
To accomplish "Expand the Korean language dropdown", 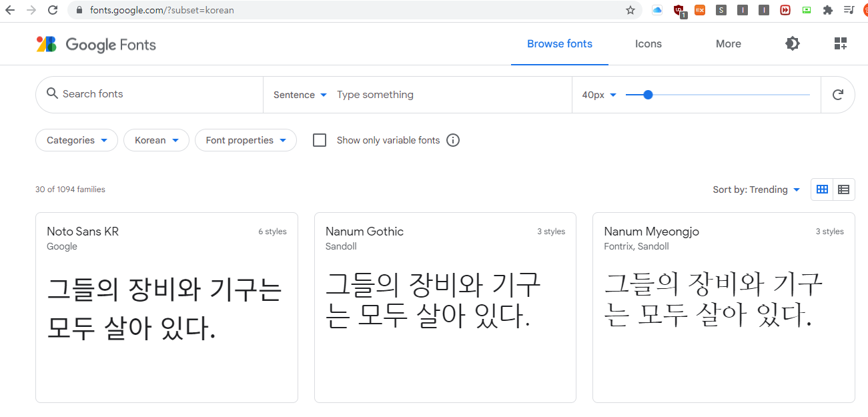I will click(157, 140).
